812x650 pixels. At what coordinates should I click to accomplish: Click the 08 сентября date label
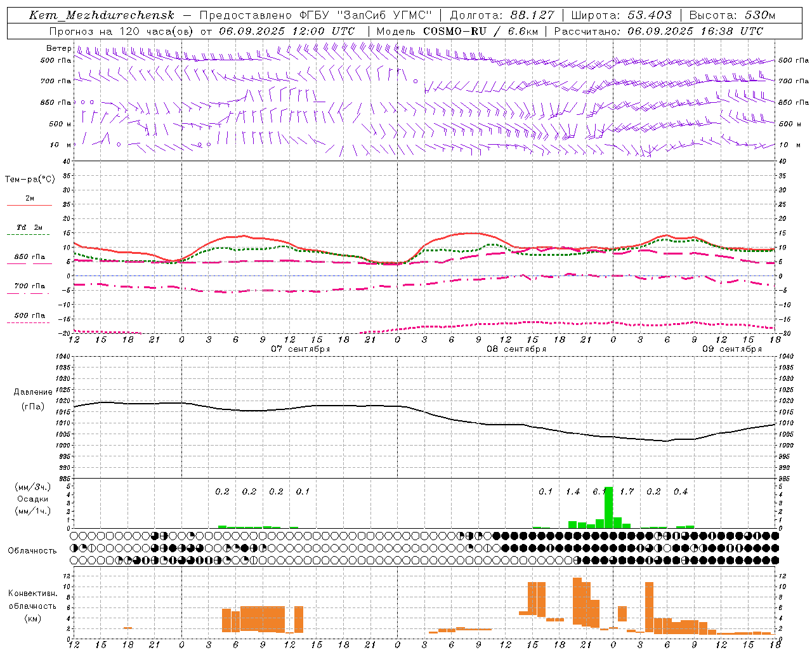coord(516,349)
